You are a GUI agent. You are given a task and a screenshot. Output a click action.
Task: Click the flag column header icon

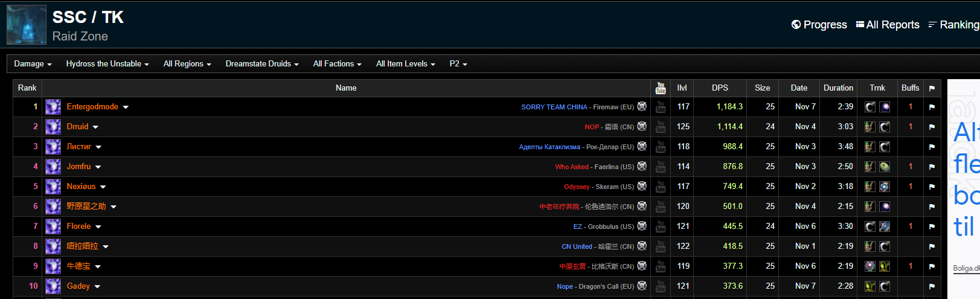click(932, 88)
